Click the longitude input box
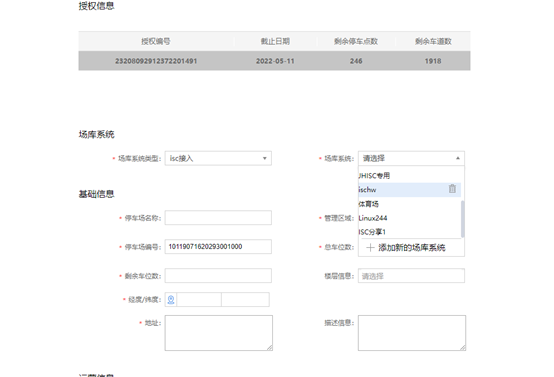Image resolution: width=554 pixels, height=377 pixels. pos(199,300)
